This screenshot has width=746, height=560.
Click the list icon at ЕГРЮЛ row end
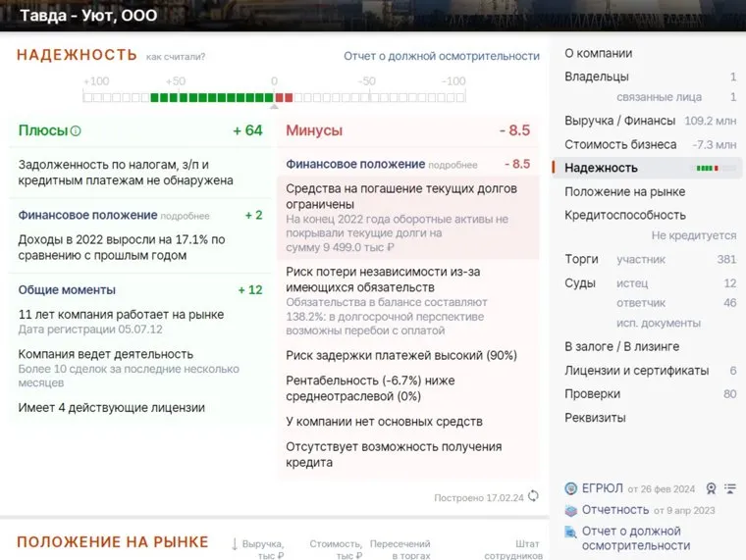click(x=729, y=488)
